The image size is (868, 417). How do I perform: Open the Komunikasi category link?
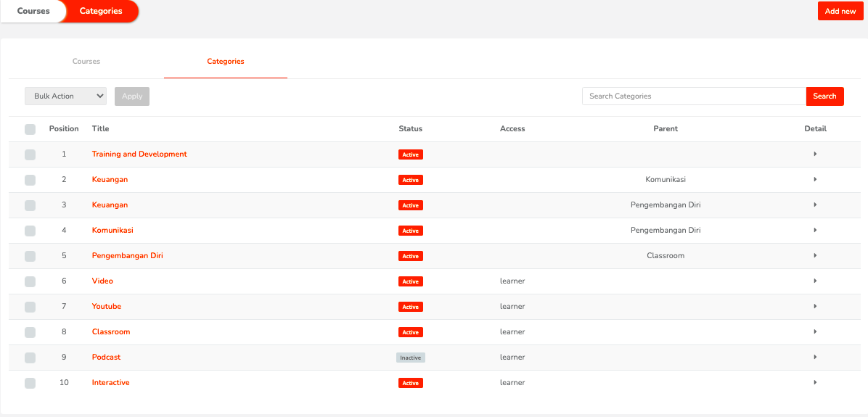[112, 230]
